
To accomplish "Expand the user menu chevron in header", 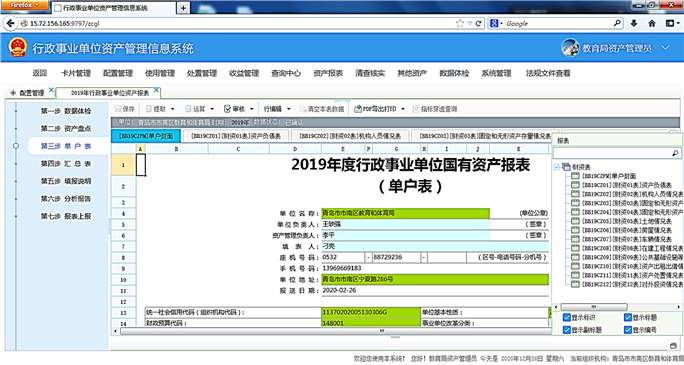I will pos(665,48).
